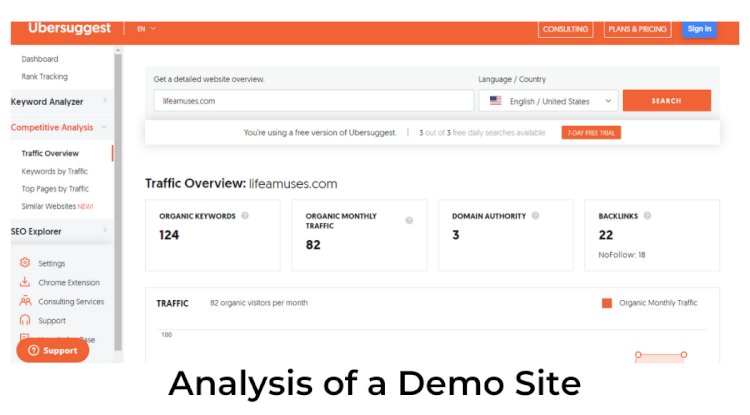750x415 pixels.
Task: Click the Organic Monthly Traffic value 82
Action: pos(313,245)
